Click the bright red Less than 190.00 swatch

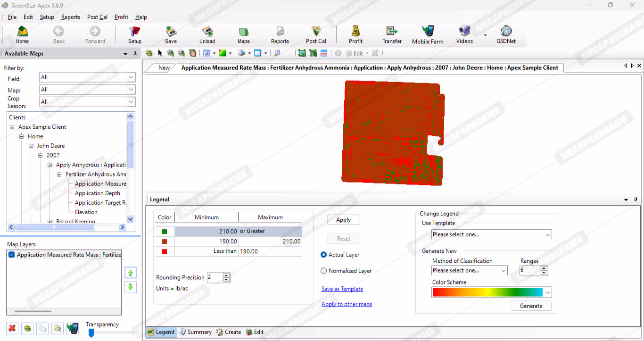point(165,251)
